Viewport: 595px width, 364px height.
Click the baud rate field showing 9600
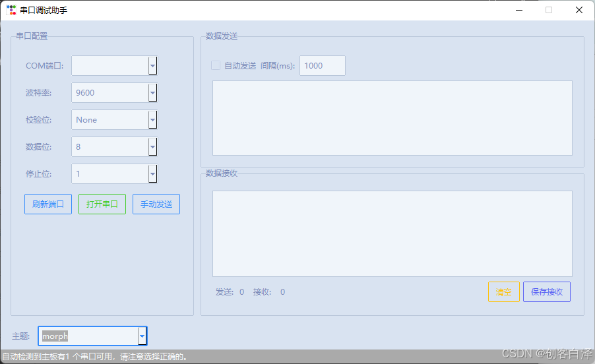click(x=115, y=92)
